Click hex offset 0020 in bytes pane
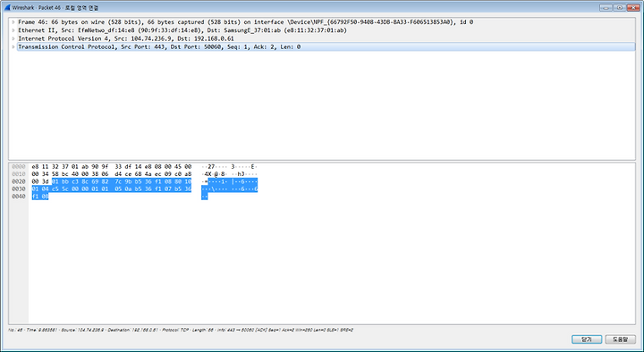Image resolution: width=644 pixels, height=352 pixels. click(x=19, y=181)
